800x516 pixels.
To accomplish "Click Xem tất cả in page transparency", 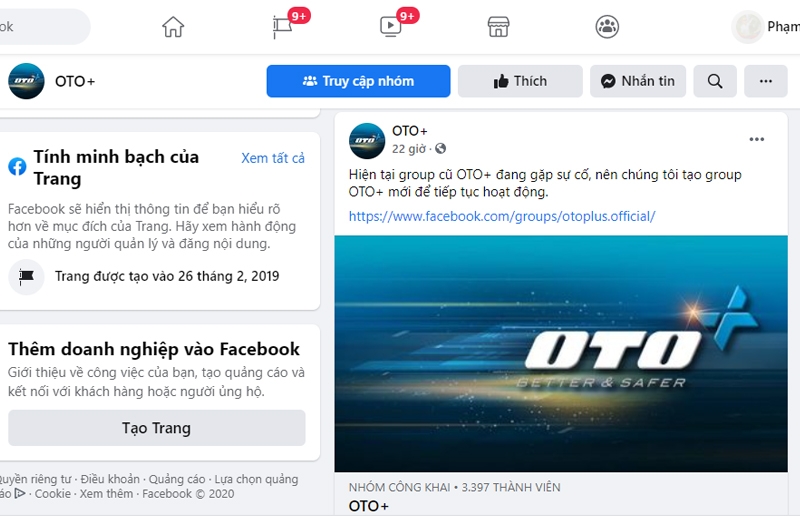I will click(x=273, y=158).
